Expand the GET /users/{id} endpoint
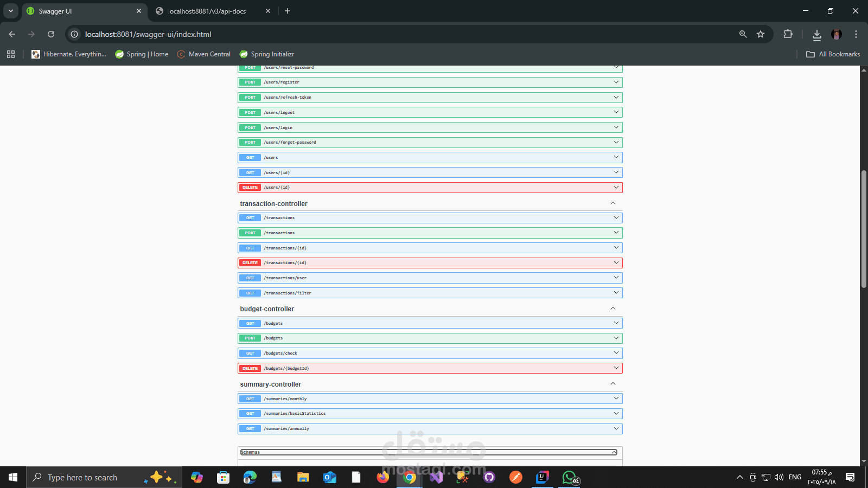The width and height of the screenshot is (868, 488). tap(430, 172)
